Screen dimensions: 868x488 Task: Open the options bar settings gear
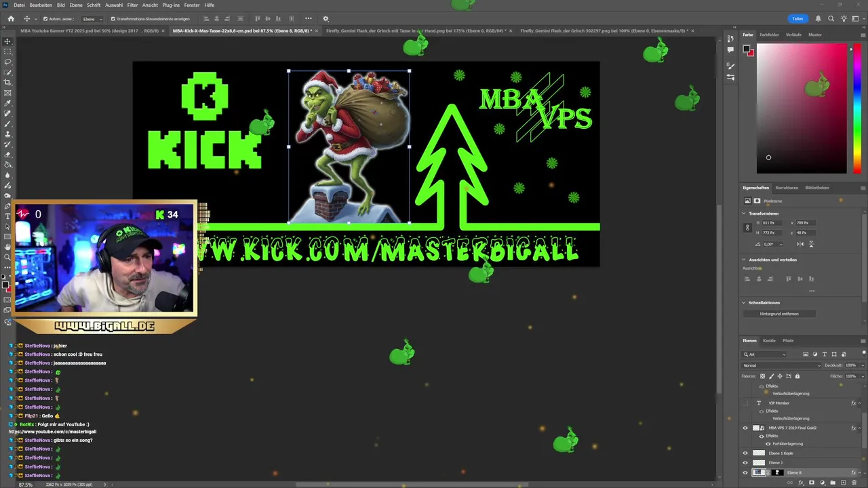325,18
